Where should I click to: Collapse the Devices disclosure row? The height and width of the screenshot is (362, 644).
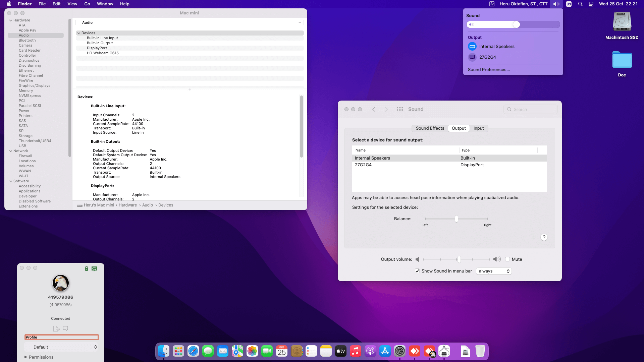point(79,33)
